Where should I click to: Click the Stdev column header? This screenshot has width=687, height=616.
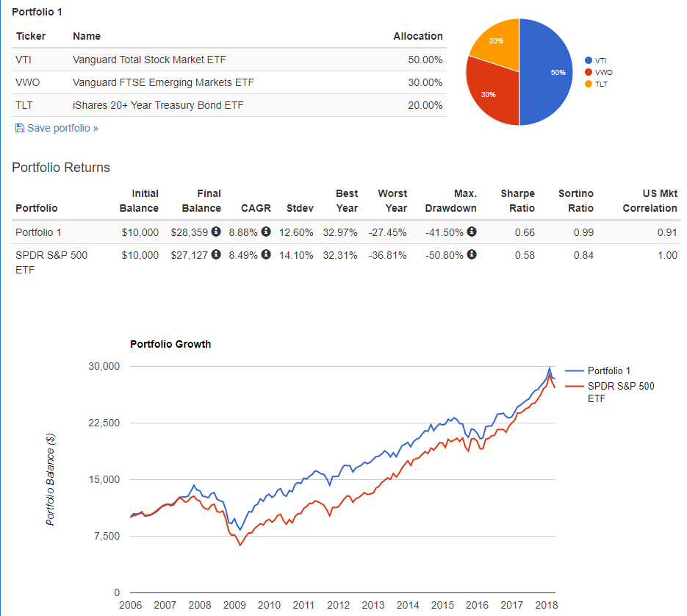pos(300,208)
